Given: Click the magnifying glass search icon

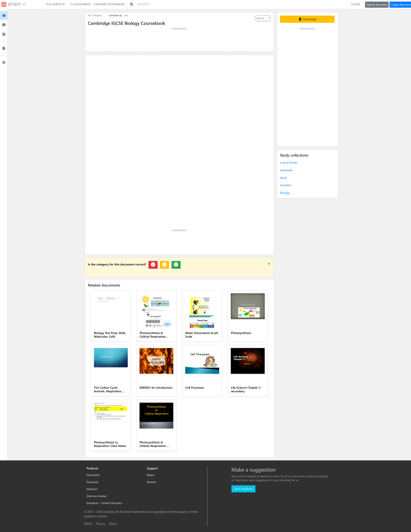Looking at the screenshot, I should pyautogui.click(x=132, y=4).
